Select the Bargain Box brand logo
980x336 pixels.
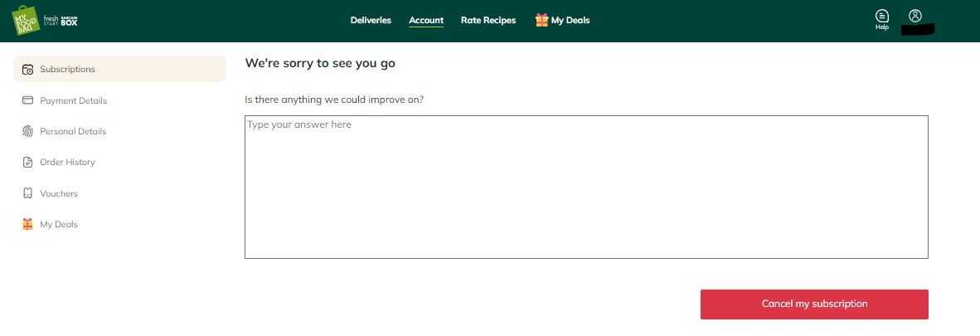(69, 20)
